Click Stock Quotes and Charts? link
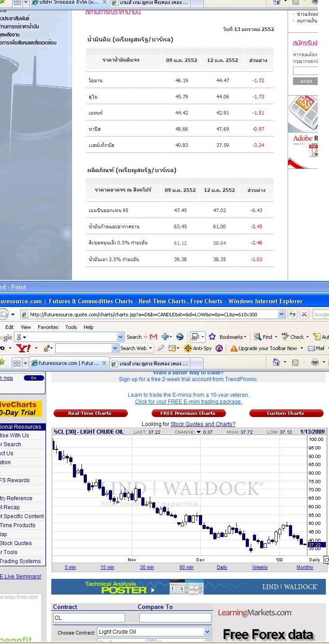 pyautogui.click(x=203, y=424)
